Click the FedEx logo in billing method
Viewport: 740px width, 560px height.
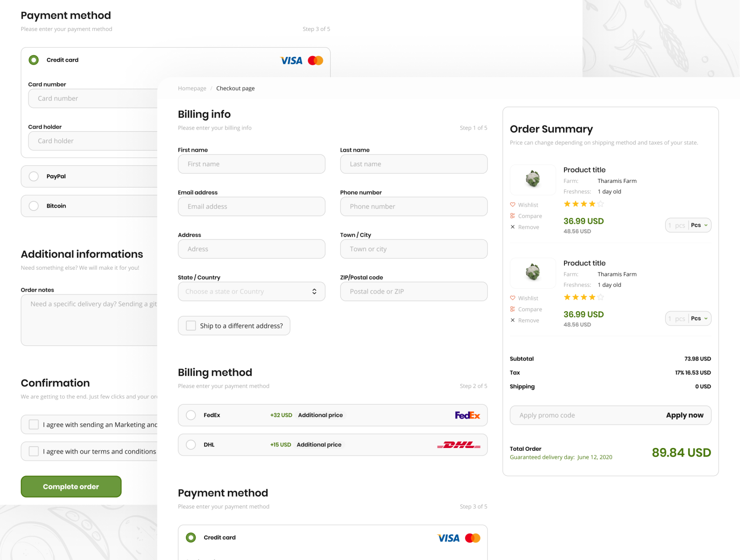(x=467, y=415)
